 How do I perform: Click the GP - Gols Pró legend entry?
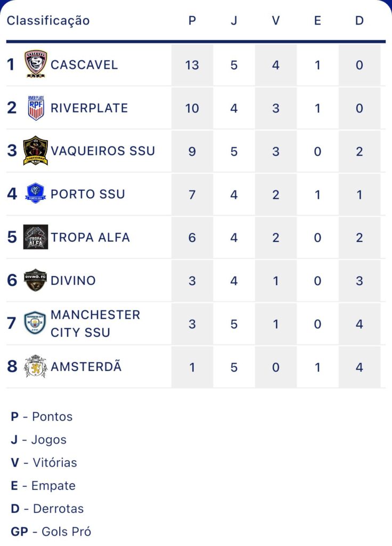(51, 532)
